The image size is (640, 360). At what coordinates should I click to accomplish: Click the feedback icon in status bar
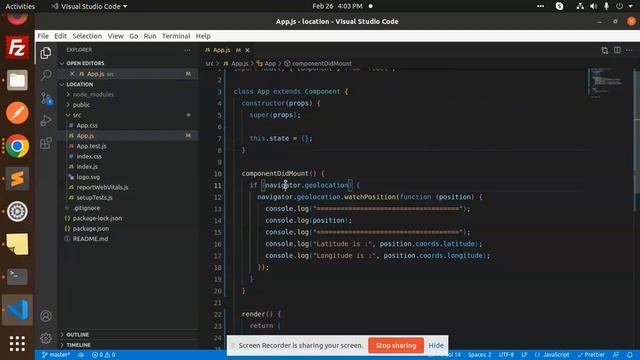(x=616, y=355)
